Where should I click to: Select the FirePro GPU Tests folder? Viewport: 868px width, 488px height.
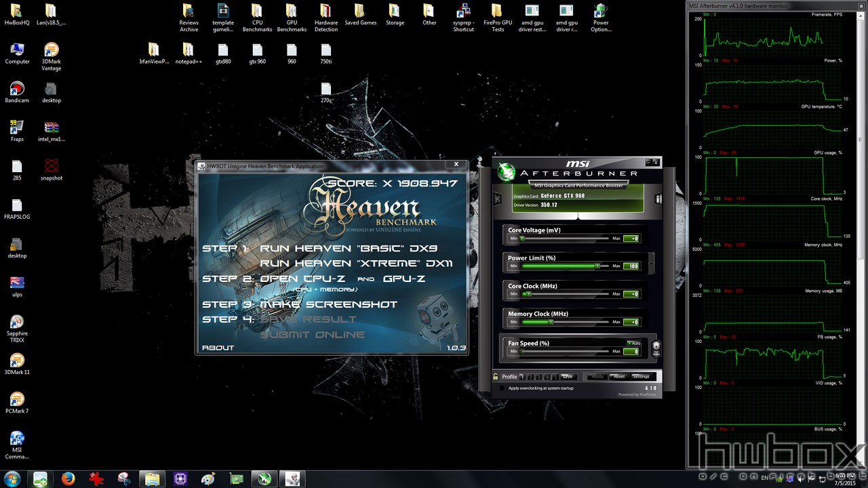498,18
